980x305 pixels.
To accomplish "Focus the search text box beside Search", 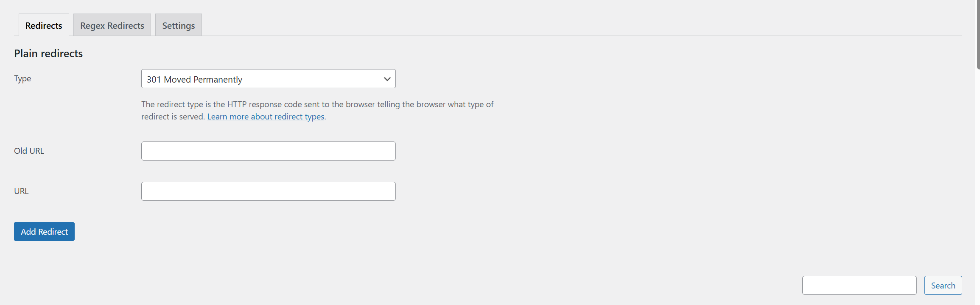I will pyautogui.click(x=859, y=286).
